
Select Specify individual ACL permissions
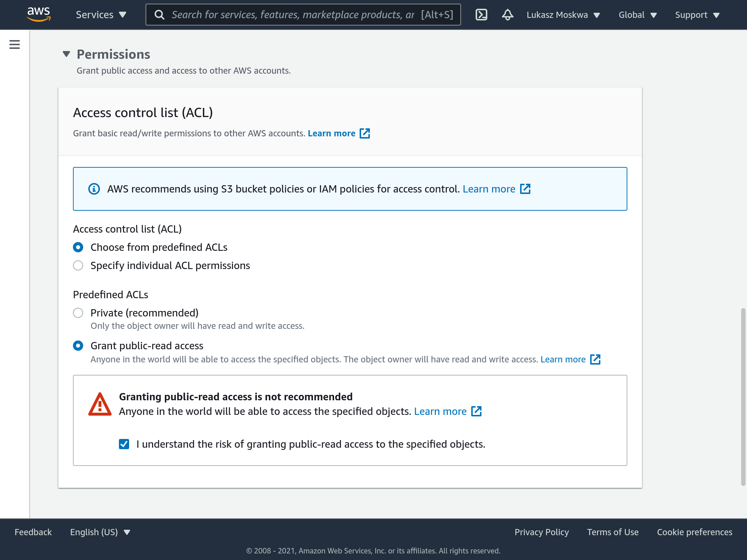[78, 265]
